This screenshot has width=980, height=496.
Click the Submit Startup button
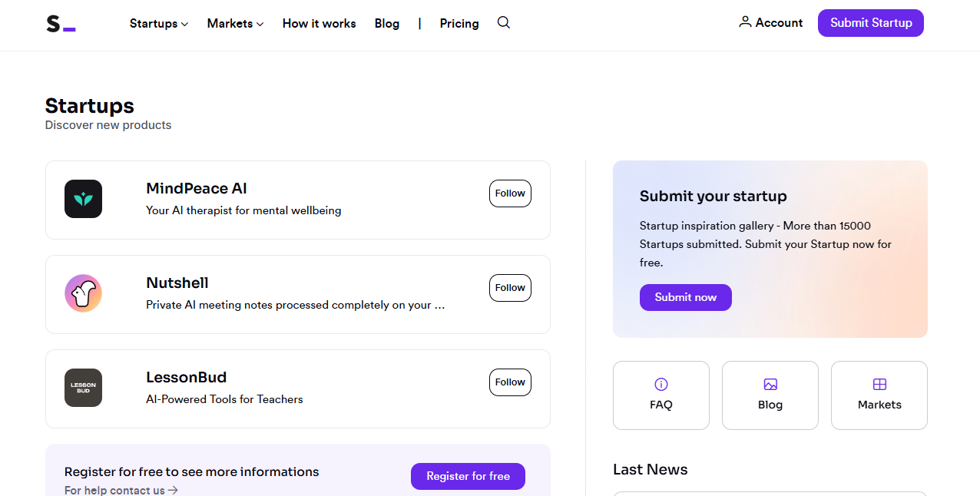[871, 23]
